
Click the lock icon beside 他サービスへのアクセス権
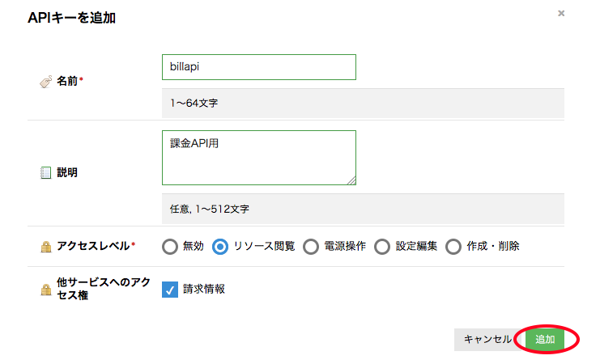[45, 289]
